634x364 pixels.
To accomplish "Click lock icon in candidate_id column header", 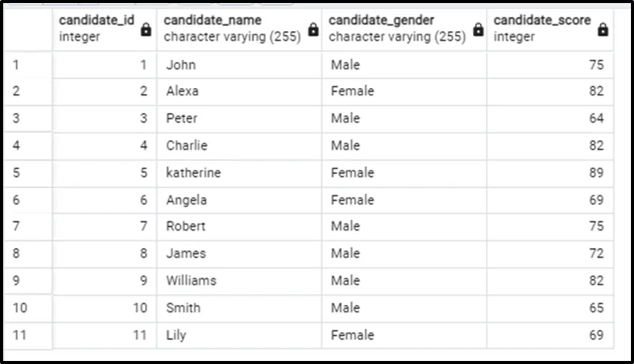I will click(147, 30).
